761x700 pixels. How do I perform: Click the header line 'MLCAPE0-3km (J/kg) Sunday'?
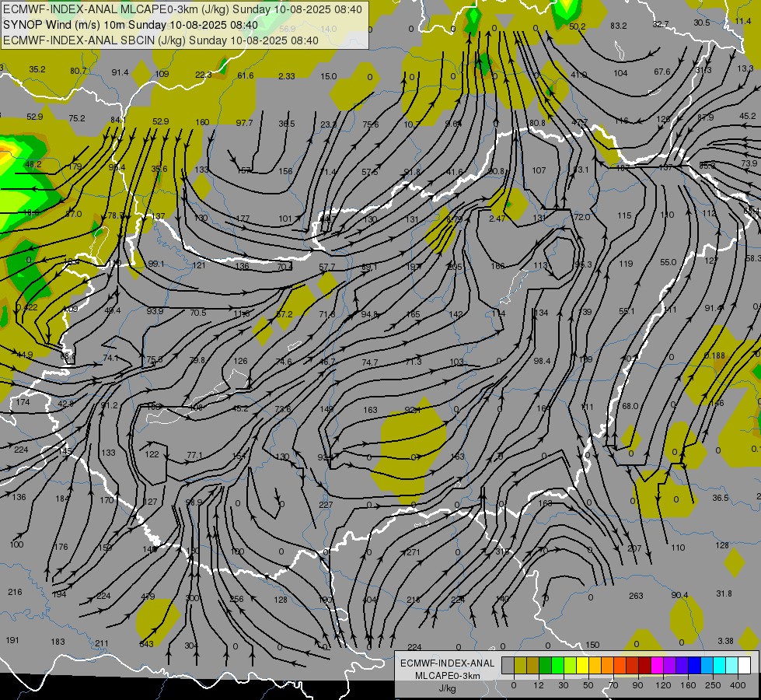coord(182,9)
